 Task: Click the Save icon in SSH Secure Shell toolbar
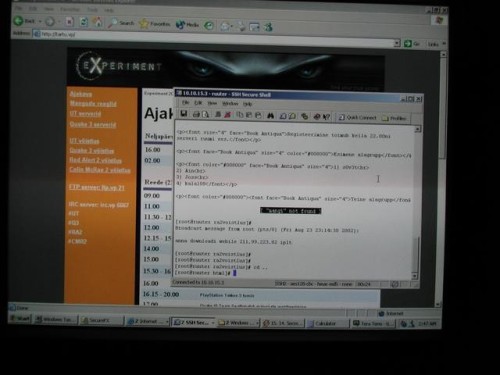coord(184,114)
